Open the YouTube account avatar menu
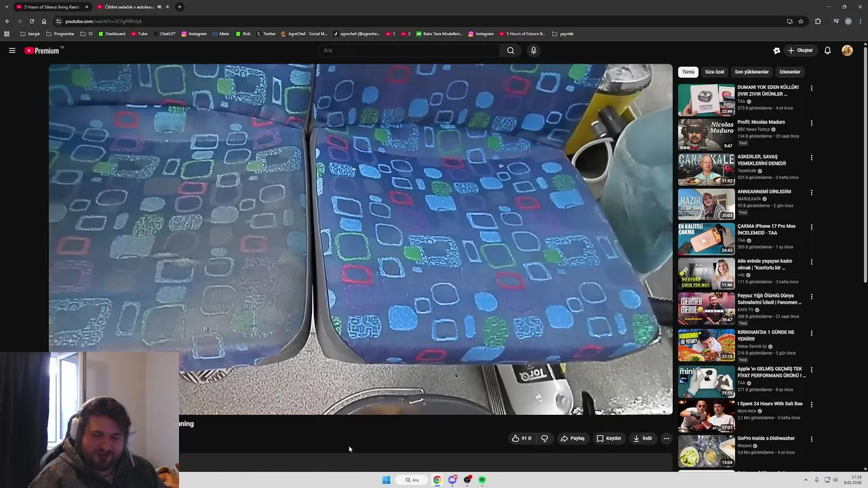 pyautogui.click(x=847, y=50)
